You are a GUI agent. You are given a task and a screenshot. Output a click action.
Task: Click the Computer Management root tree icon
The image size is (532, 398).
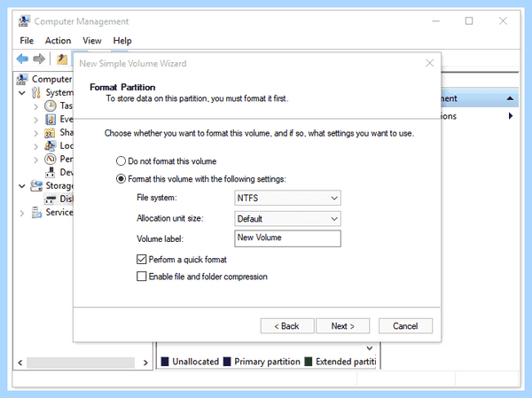click(x=22, y=79)
